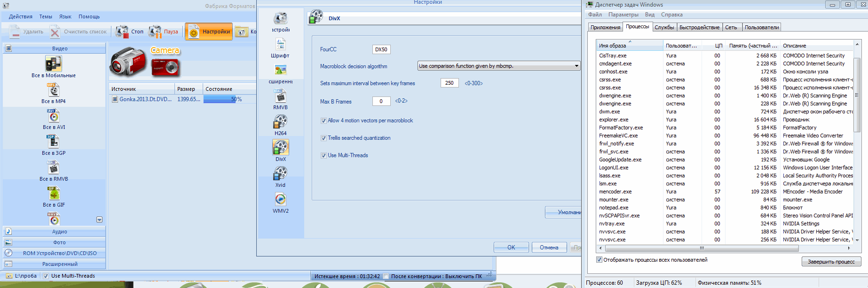Choose the 'Все в MP4' converter icon
The height and width of the screenshot is (288, 868).
pos(54,89)
